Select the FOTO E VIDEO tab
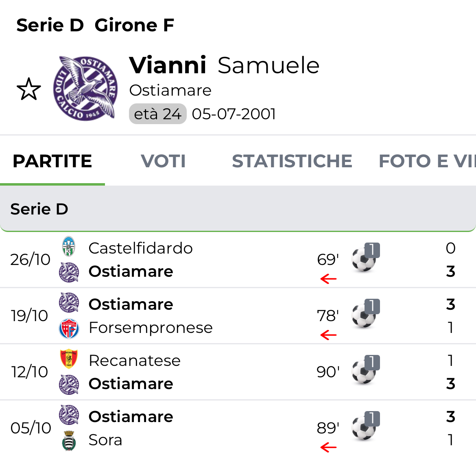 coord(426,161)
